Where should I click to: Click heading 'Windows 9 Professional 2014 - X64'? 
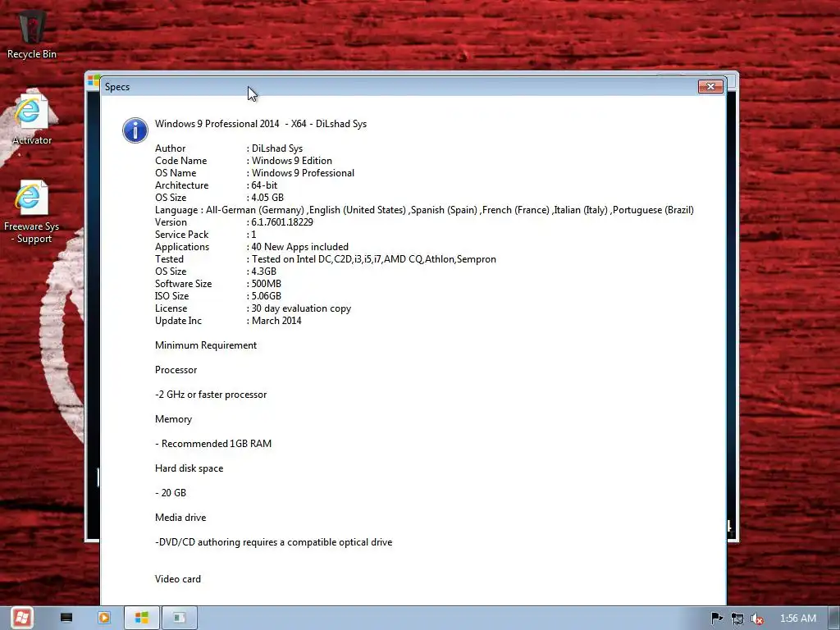[x=231, y=124]
